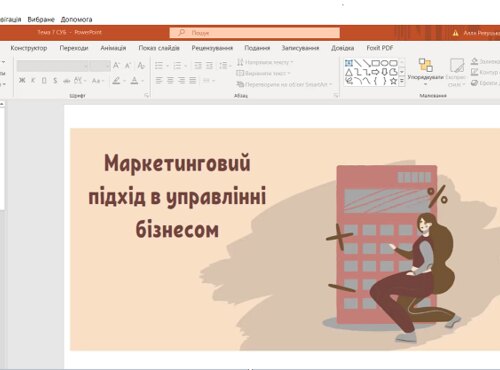Justify the paragraph text
This screenshot has width=500, height=370.
click(193, 80)
